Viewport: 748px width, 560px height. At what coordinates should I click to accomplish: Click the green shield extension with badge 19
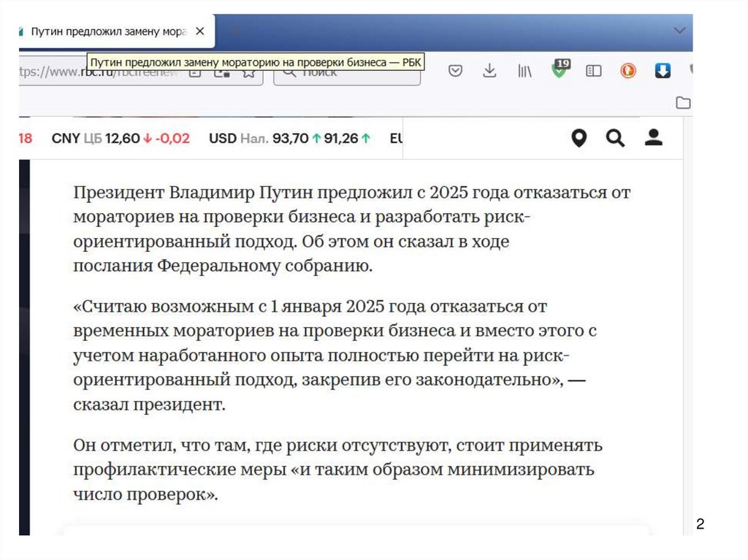pyautogui.click(x=560, y=69)
